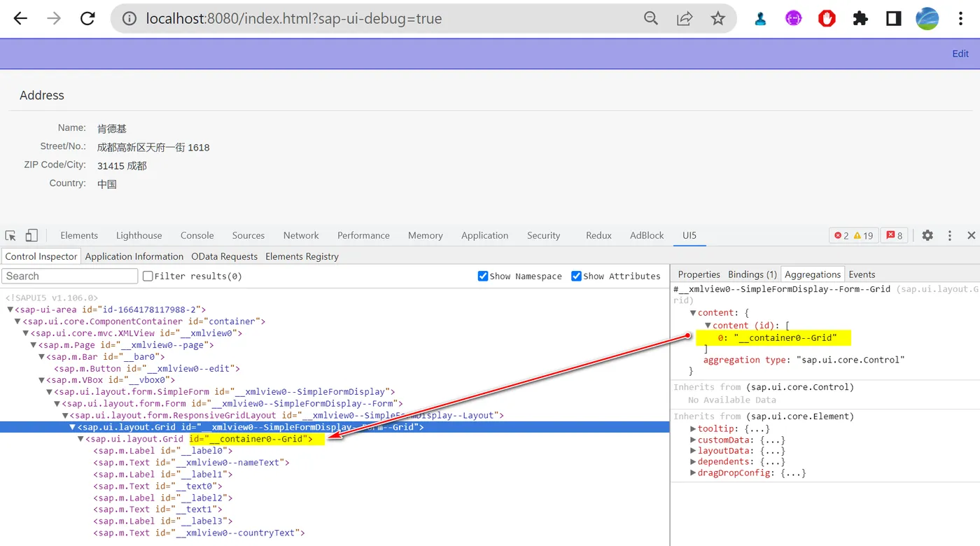Screen dimensions: 980x546
Task: Expand the tooltip aggregation
Action: click(693, 429)
